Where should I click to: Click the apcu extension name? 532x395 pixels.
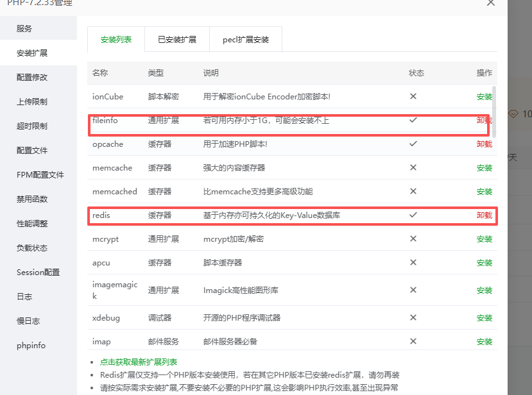point(101,263)
